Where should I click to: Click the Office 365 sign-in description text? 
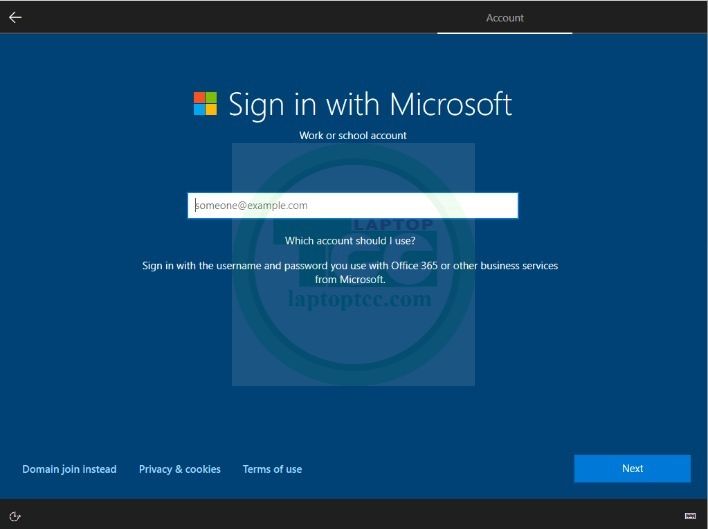pos(350,272)
